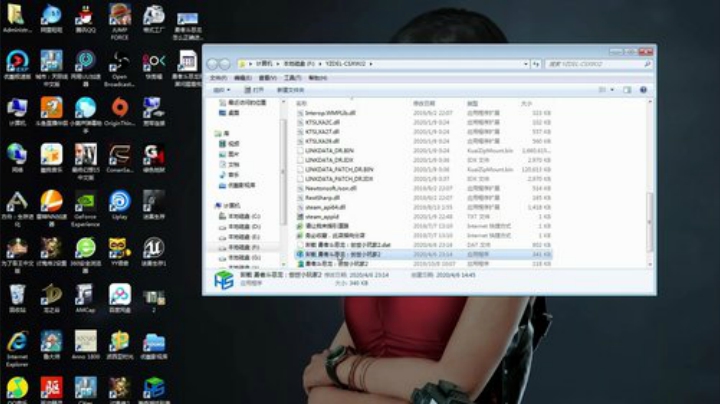Launch the Open Broadcaster shortcut
Image resolution: width=720 pixels, height=404 pixels.
[x=119, y=68]
